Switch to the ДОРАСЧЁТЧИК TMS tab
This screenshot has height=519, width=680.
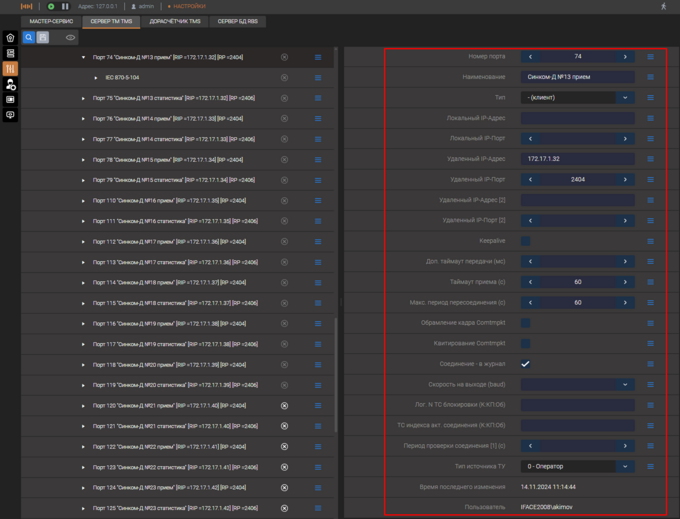174,20
